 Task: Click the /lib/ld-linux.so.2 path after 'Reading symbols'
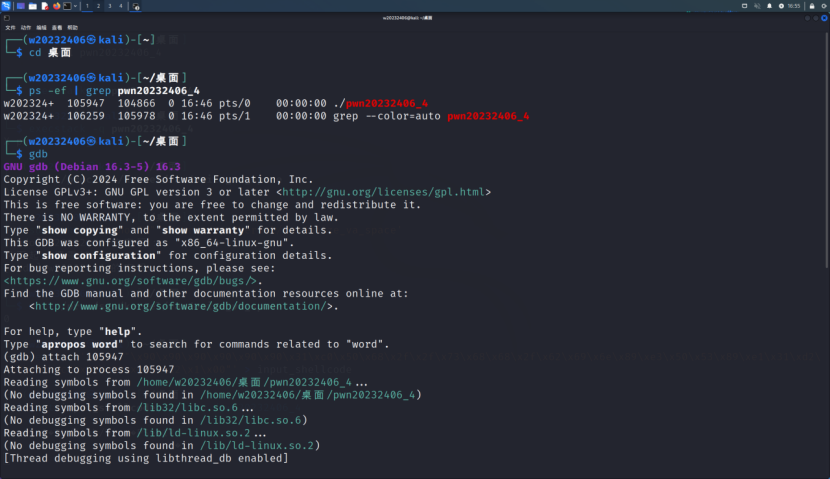pos(194,433)
